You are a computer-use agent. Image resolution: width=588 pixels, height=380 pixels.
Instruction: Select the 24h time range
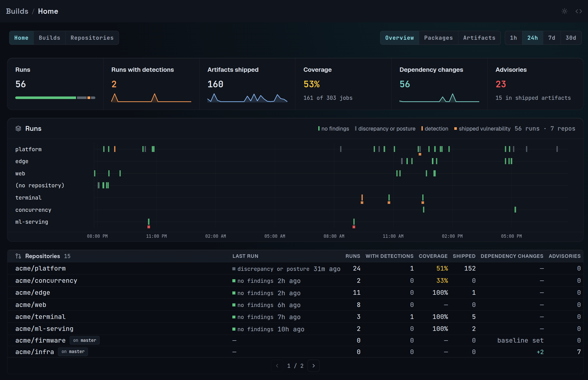click(x=533, y=38)
